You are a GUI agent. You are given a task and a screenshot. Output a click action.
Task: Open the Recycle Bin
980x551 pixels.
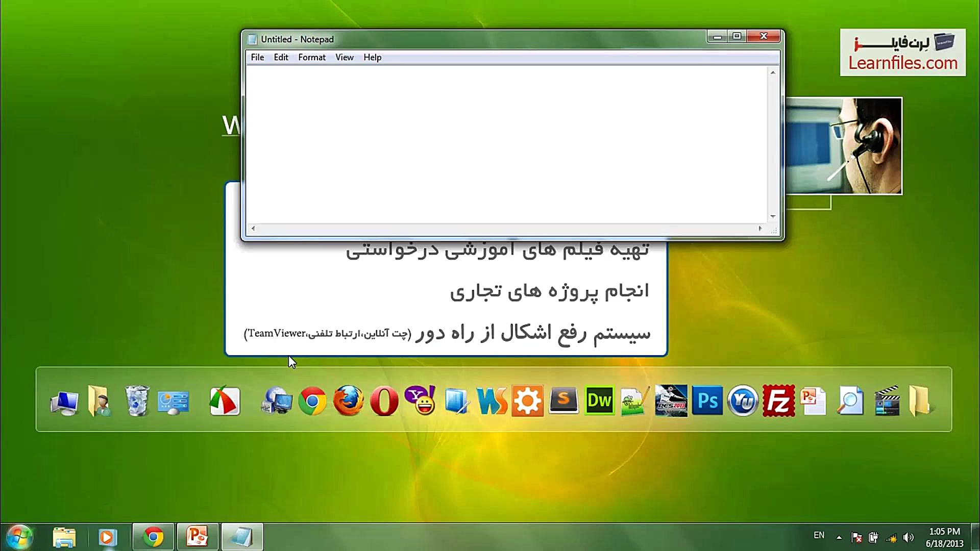click(x=136, y=401)
